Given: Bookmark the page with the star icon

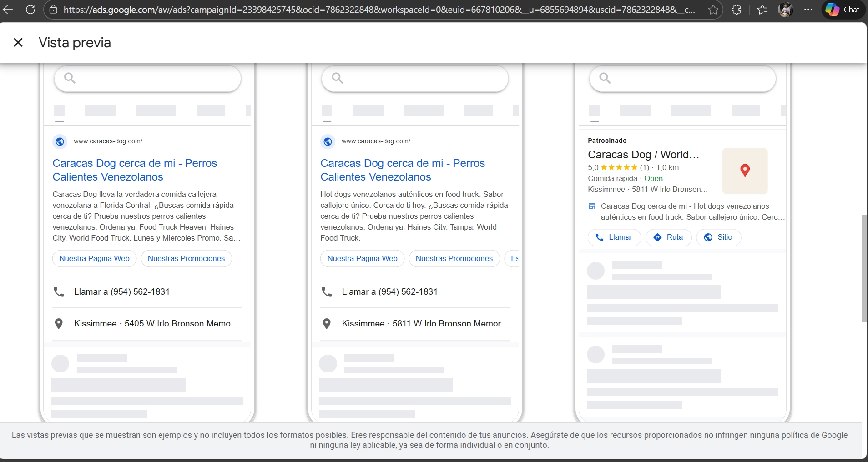Looking at the screenshot, I should [x=713, y=10].
